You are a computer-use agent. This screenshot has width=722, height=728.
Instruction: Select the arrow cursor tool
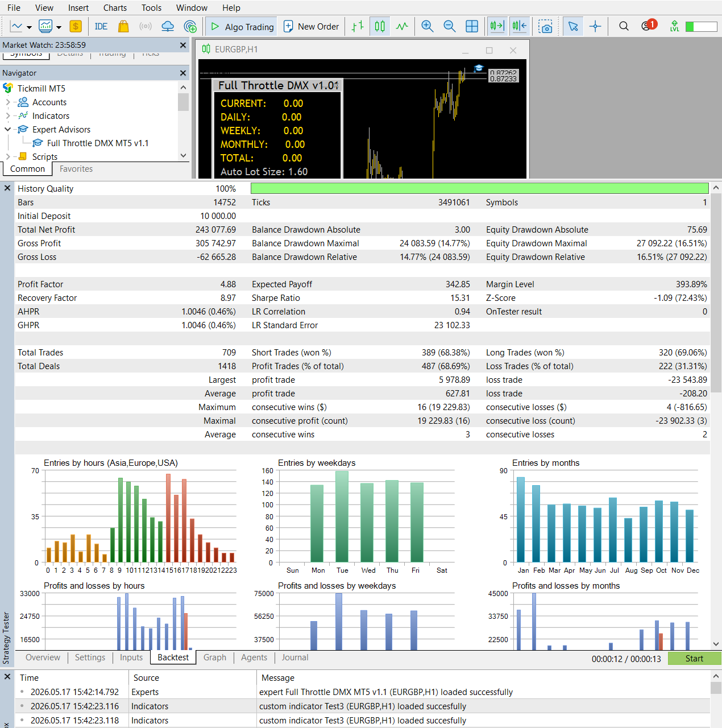click(x=573, y=26)
